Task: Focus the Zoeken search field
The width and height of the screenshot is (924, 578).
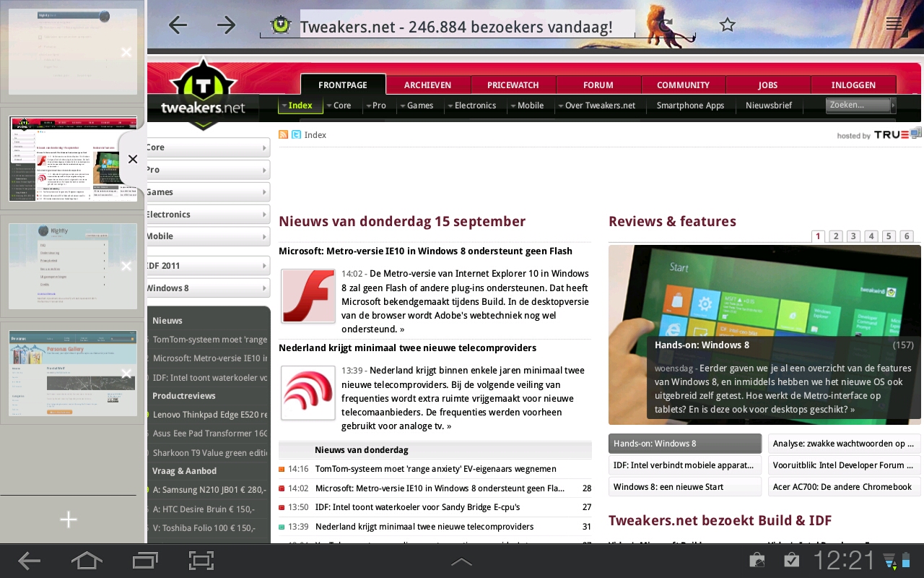Action: 858,105
